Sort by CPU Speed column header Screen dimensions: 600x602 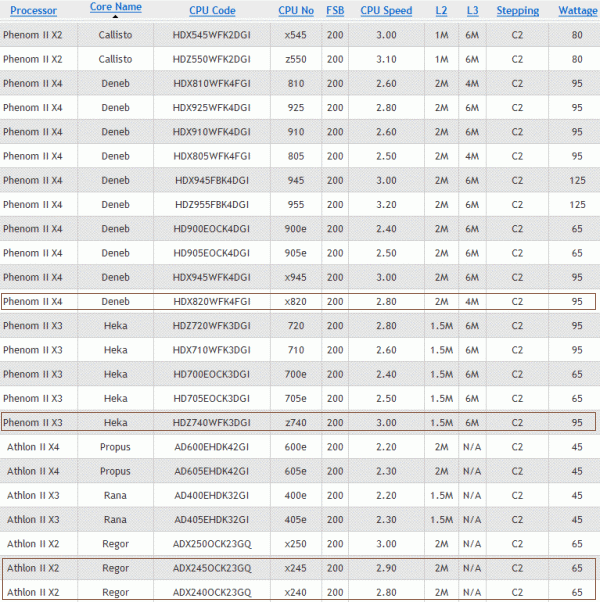coord(386,10)
